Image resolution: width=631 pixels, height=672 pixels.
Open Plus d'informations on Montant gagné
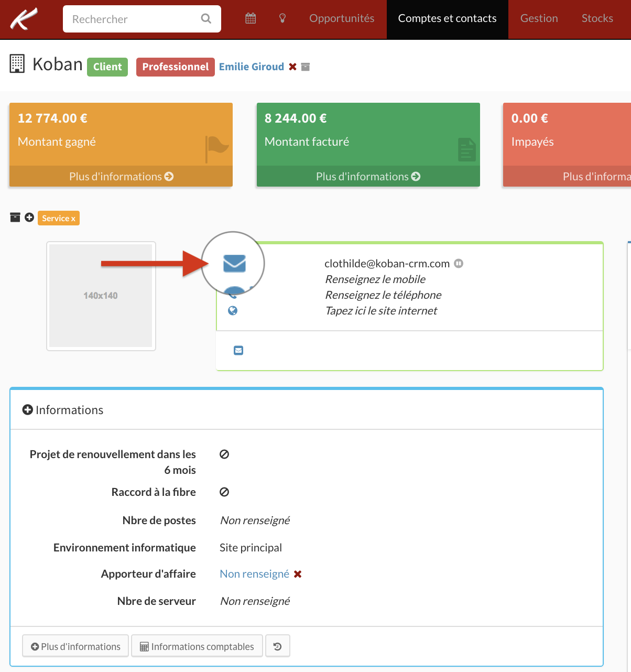click(x=121, y=177)
